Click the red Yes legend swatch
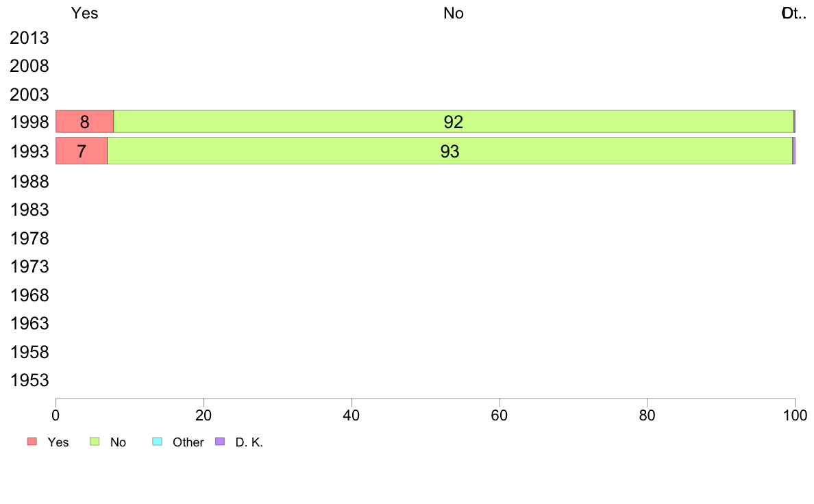The image size is (814, 504). [32, 442]
